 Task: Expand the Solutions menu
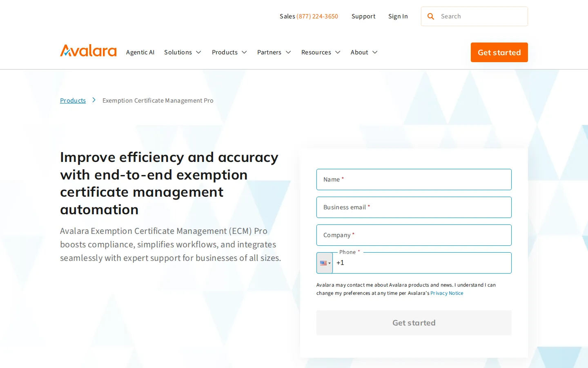tap(183, 52)
